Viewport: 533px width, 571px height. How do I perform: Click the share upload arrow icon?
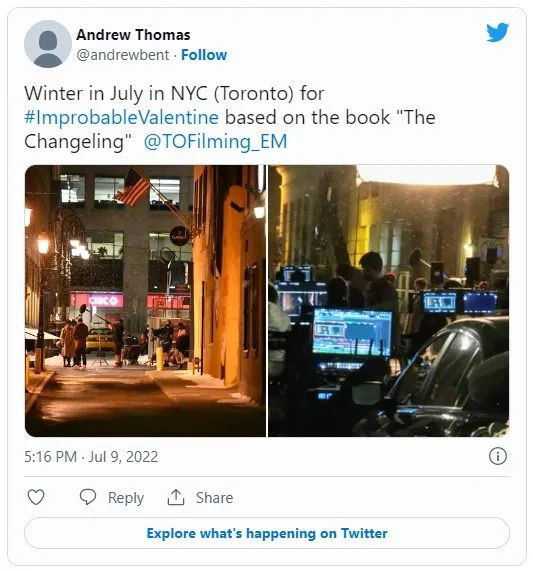(x=176, y=497)
